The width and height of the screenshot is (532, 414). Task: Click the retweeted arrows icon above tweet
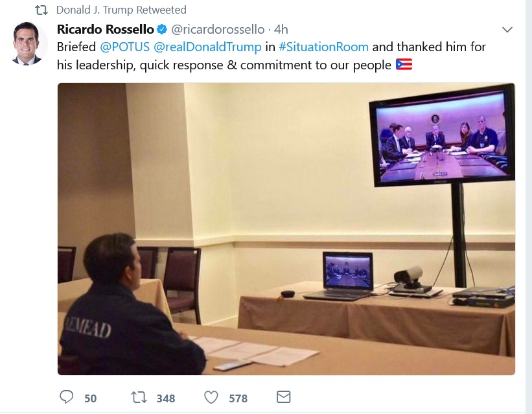pos(41,10)
